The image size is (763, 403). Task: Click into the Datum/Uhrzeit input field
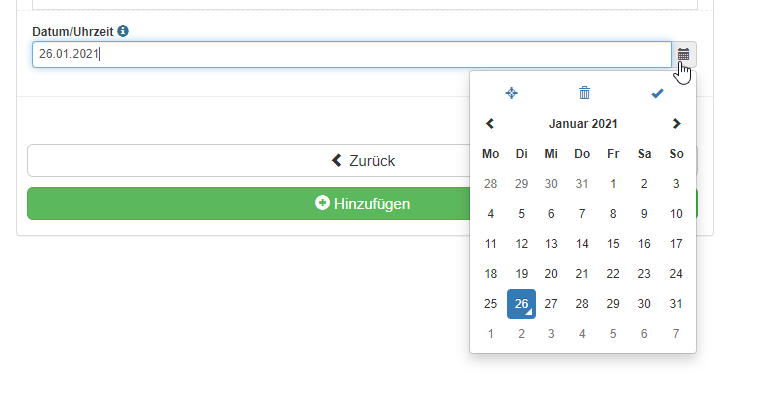[x=352, y=55]
